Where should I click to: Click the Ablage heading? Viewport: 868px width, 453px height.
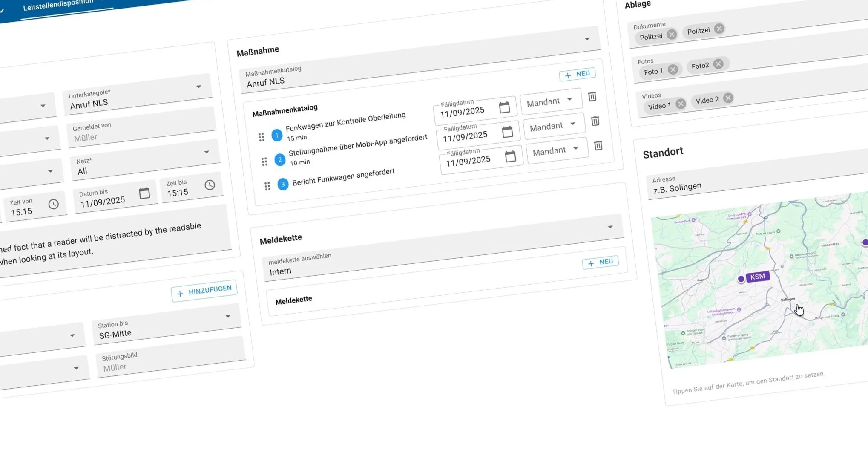[x=638, y=4]
